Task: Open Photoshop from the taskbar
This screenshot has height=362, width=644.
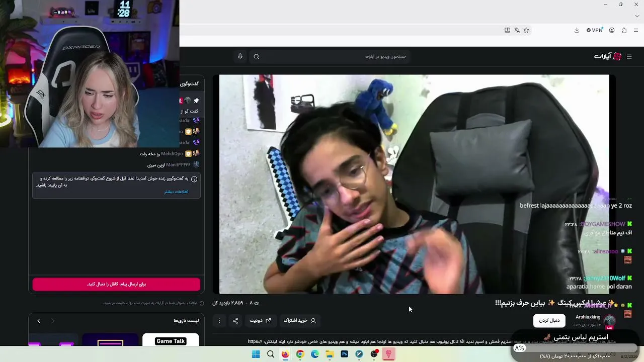Action: (344, 354)
